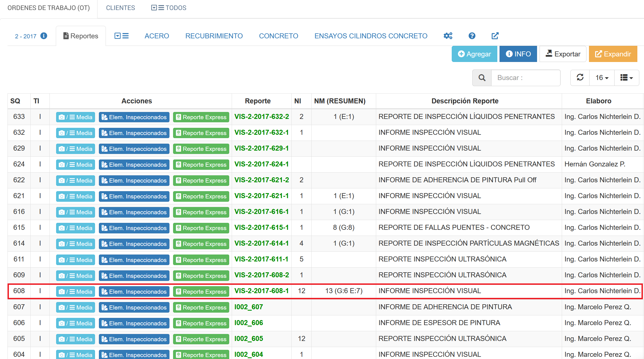Click the Buscar search field

[x=526, y=78]
